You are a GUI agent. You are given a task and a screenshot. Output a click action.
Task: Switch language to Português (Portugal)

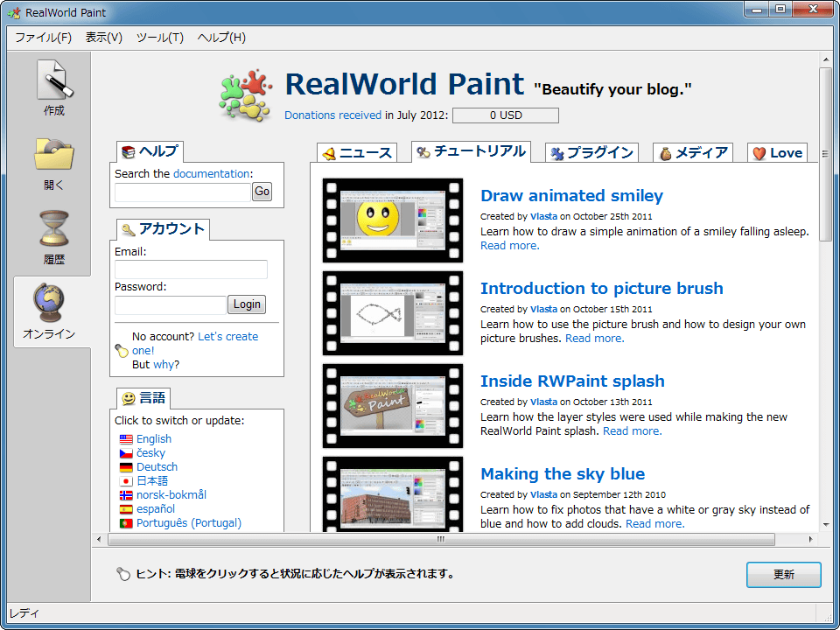(189, 523)
